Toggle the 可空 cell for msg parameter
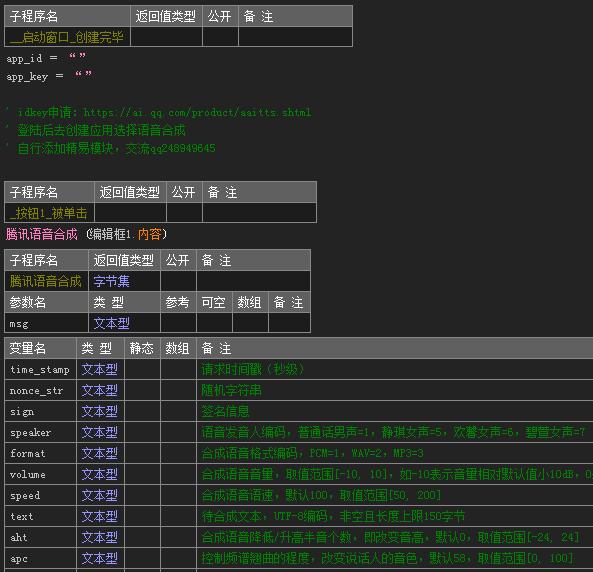 coord(214,323)
